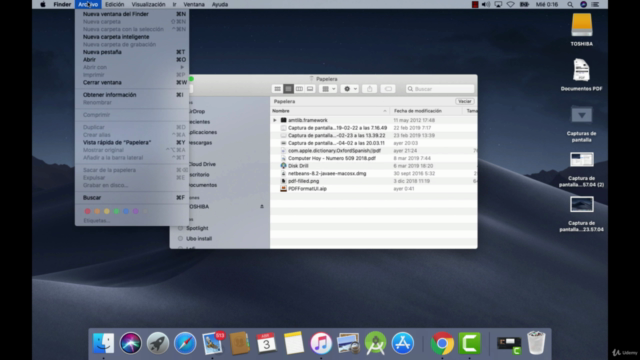Pick the green tag dot in menu
640x360 pixels.
tap(116, 211)
